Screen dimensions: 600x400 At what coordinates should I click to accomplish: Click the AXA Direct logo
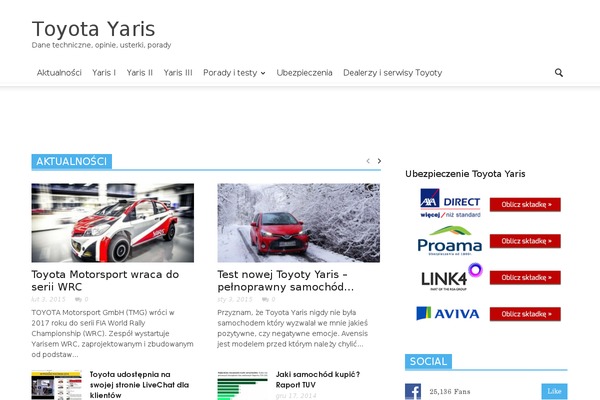point(450,203)
